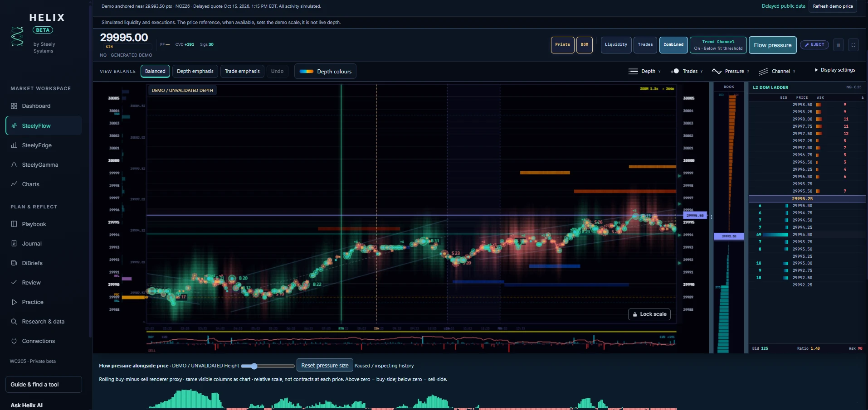Open the Ask Helix AI assistant
This screenshot has width=868, height=410.
coord(27,405)
